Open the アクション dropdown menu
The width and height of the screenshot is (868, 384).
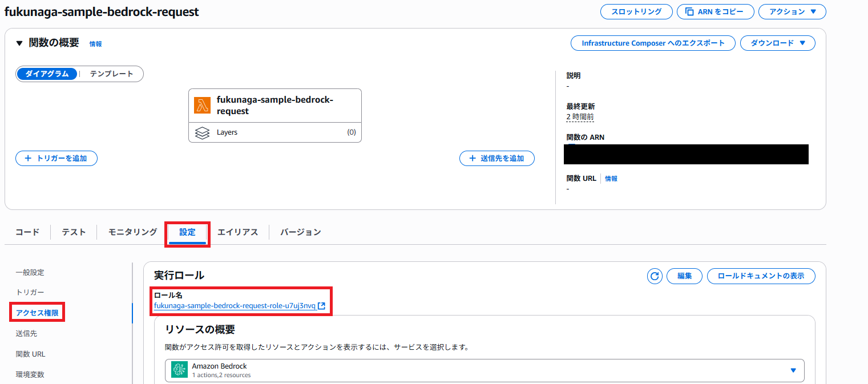click(x=792, y=11)
